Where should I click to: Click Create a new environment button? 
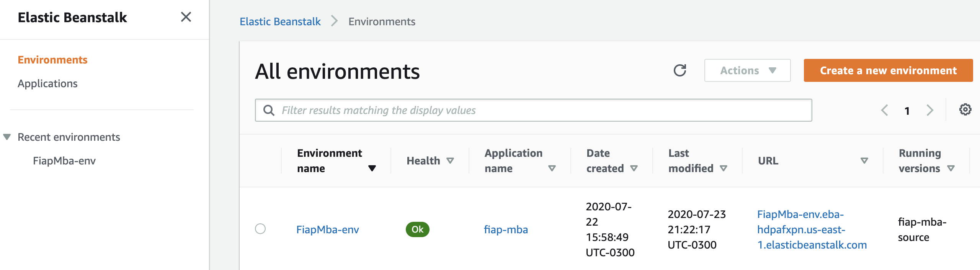888,70
